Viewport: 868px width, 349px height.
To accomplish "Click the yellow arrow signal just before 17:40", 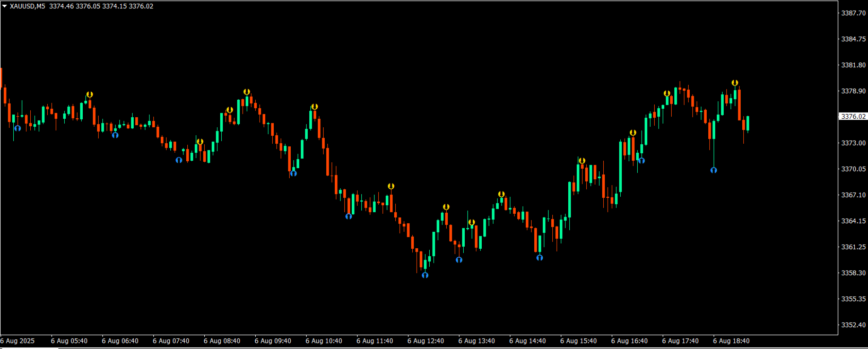I will tap(667, 93).
